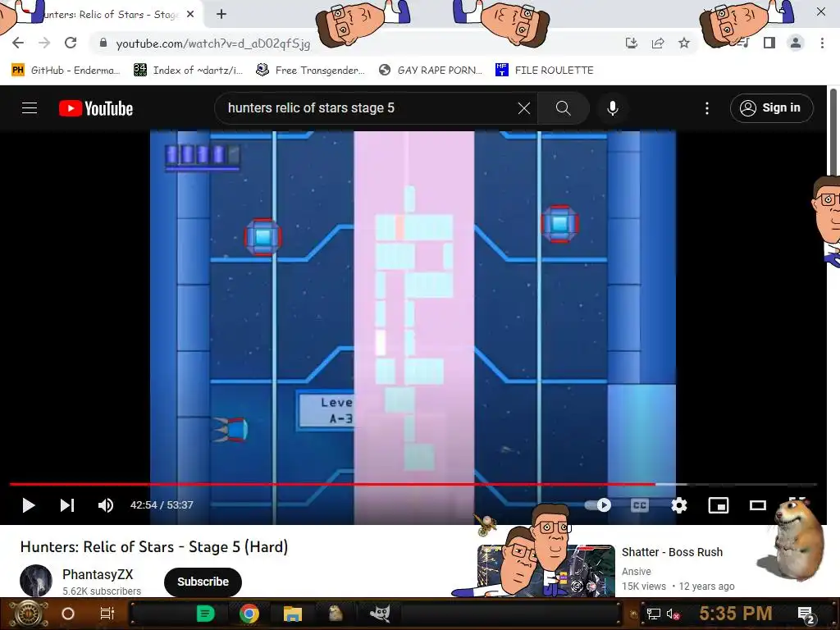Viewport: 840px width, 630px height.
Task: Open GIMP from the taskbar
Action: tap(380, 614)
